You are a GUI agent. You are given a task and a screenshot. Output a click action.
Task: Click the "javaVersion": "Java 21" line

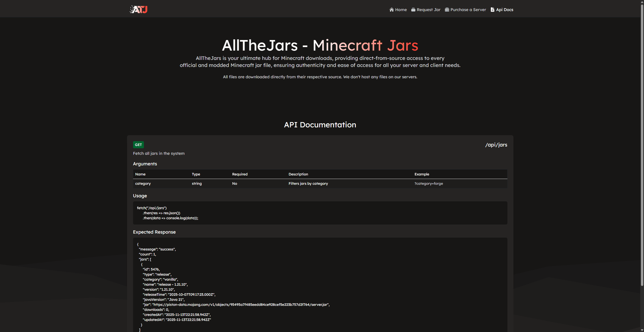(x=164, y=300)
